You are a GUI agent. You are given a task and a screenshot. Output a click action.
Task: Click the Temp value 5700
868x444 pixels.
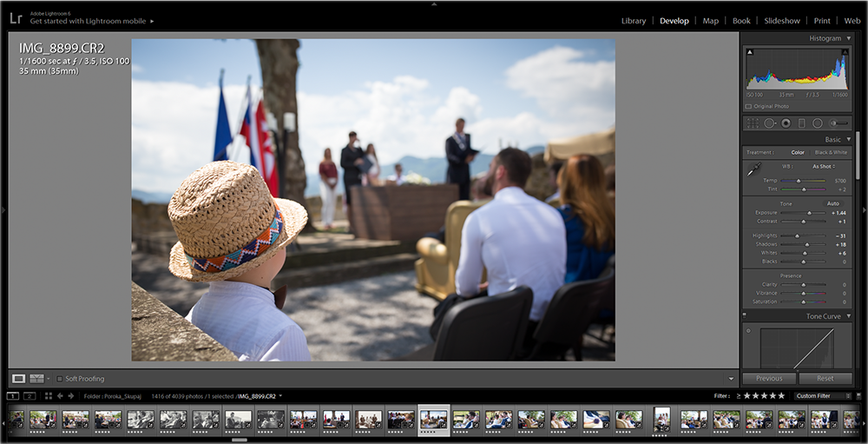[840, 181]
